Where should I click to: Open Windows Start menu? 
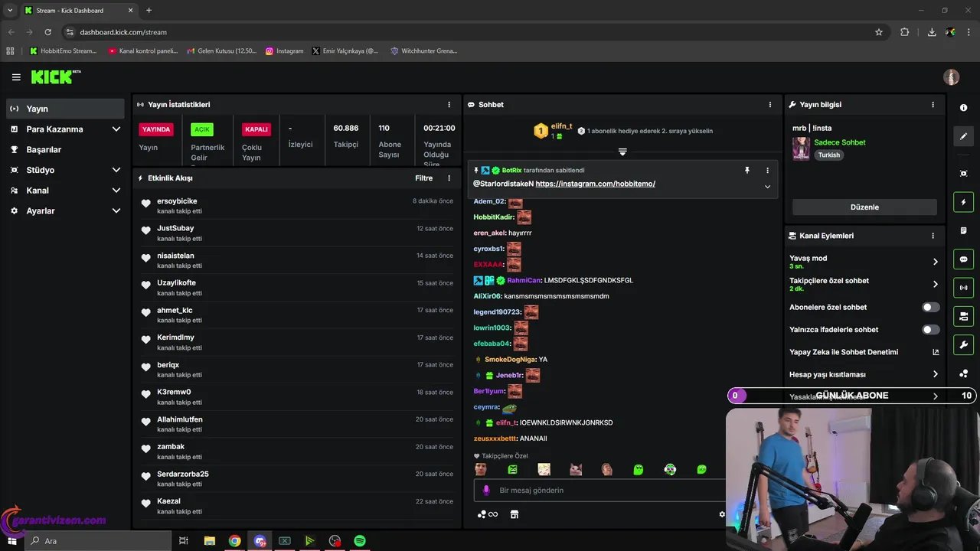pos(11,541)
